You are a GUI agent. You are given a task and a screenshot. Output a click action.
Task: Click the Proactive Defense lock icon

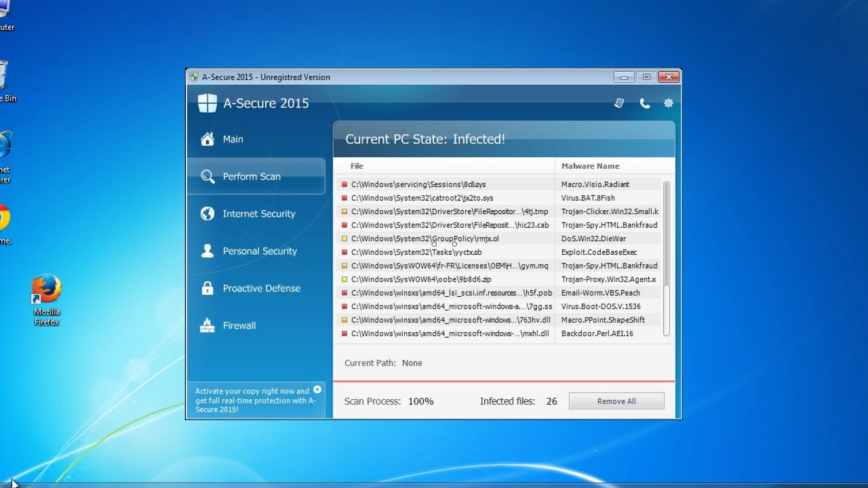click(x=208, y=288)
